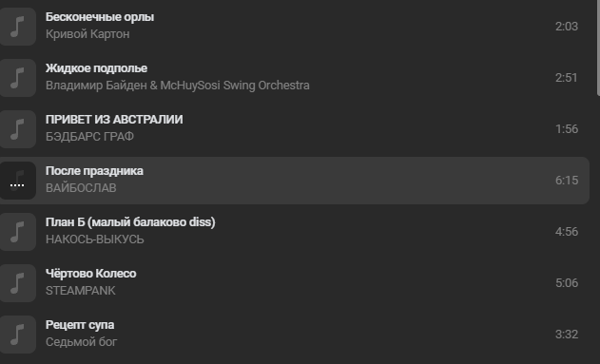
Task: Open the STEAMPANK artist link
Action: 81,291
